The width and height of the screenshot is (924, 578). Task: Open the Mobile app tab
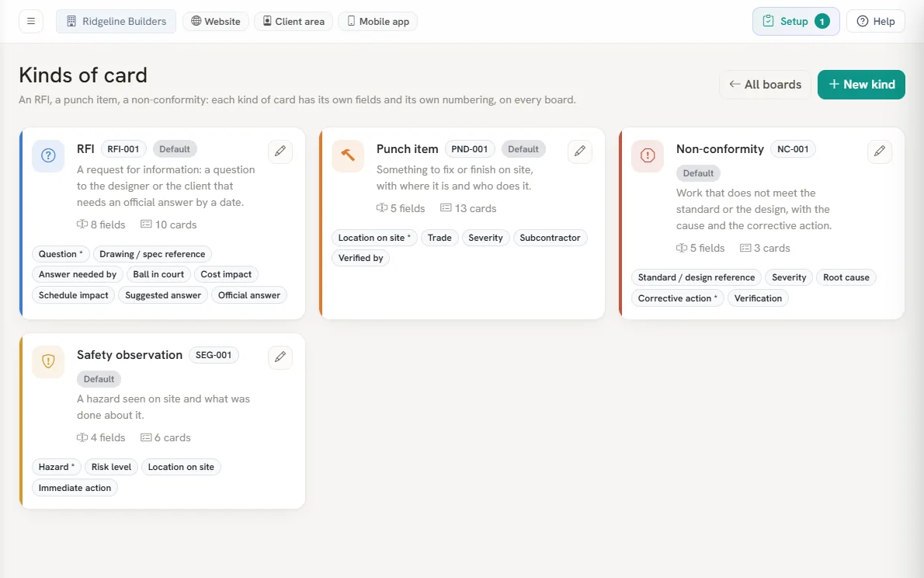point(377,21)
